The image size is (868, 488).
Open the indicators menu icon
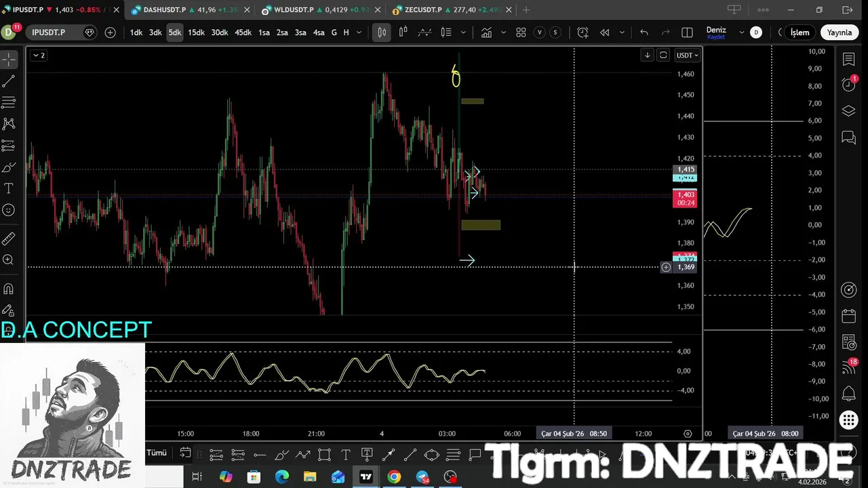(486, 33)
